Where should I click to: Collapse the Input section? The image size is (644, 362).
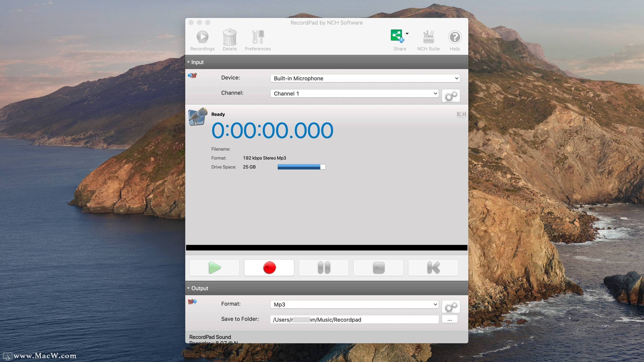(188, 62)
